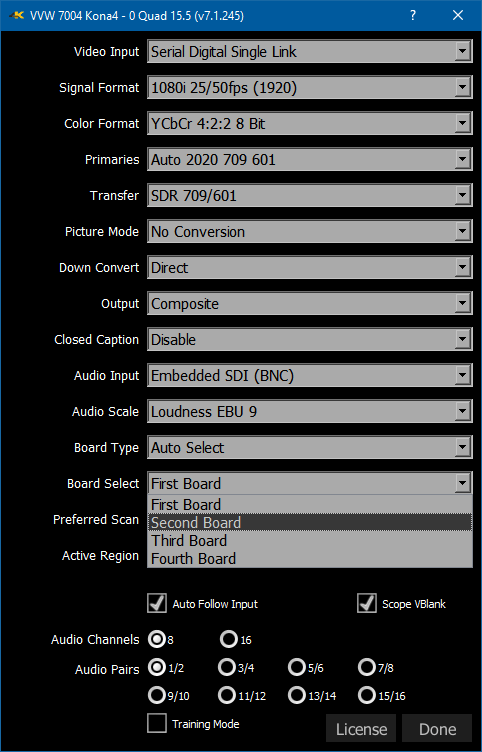Select 8 audio channels radio button
The height and width of the screenshot is (752, 482).
click(x=156, y=639)
